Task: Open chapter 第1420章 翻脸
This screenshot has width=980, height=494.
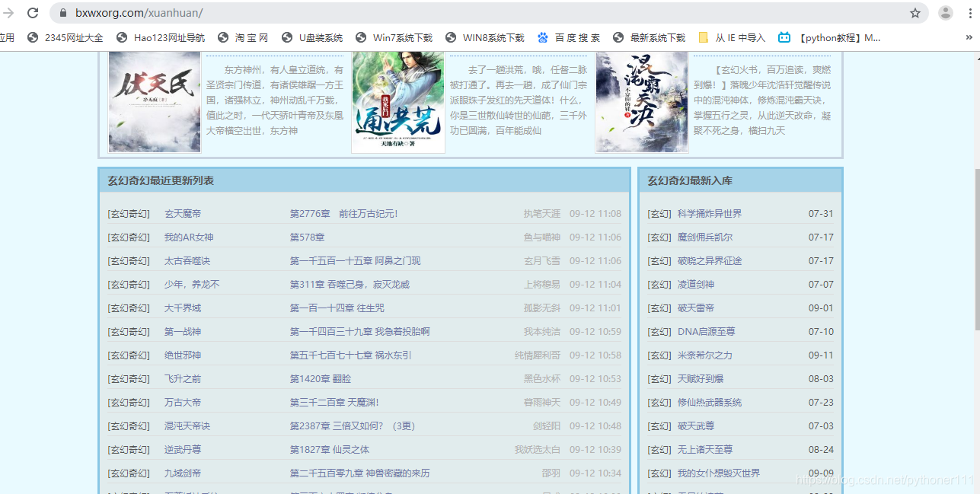Action: tap(321, 379)
